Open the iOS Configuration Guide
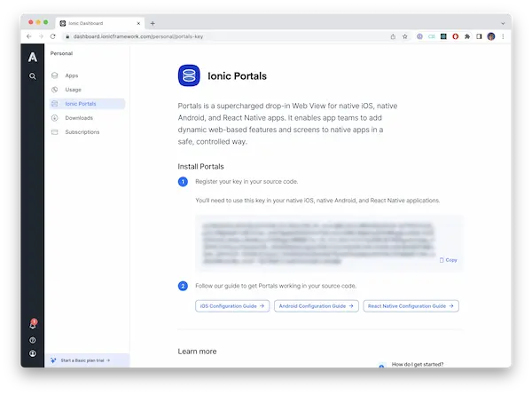Image resolution: width=532 pixels, height=395 pixels. click(x=231, y=305)
